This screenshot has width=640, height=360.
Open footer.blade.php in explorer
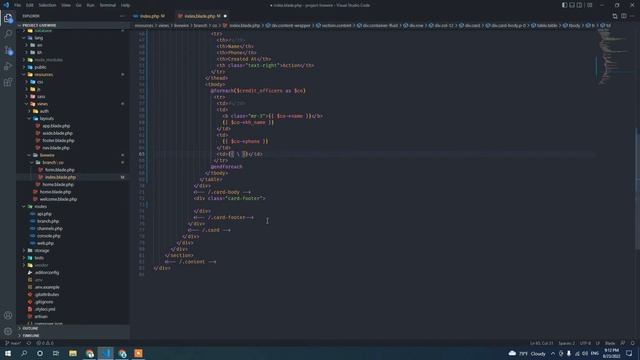[58, 141]
